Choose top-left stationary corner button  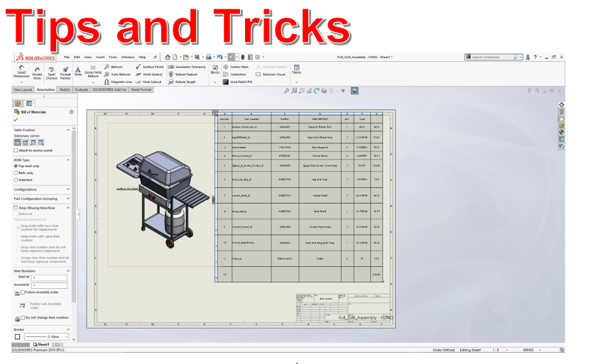[x=17, y=143]
